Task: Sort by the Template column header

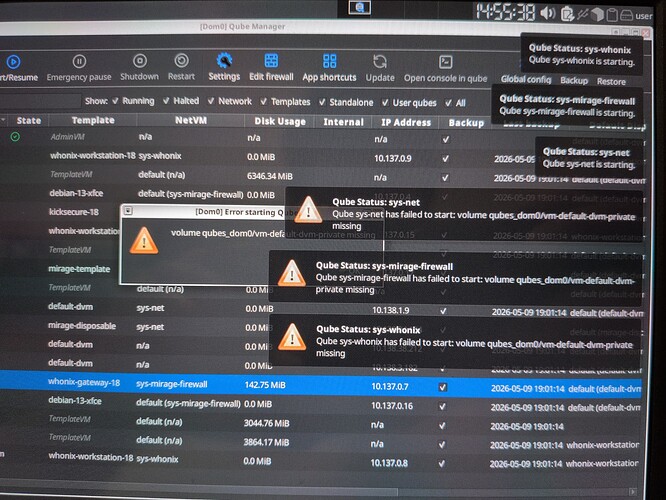Action: point(93,120)
